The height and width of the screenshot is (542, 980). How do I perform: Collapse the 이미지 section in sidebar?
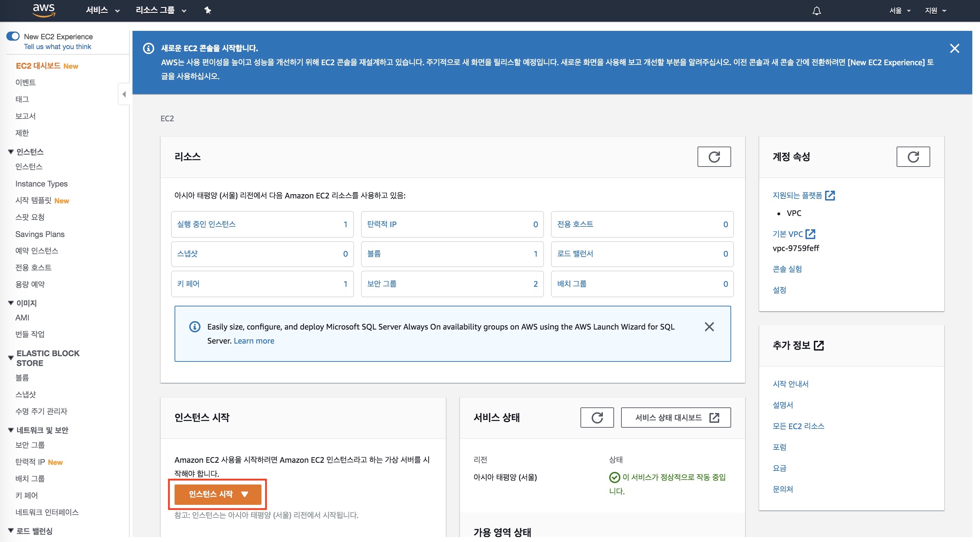point(11,303)
